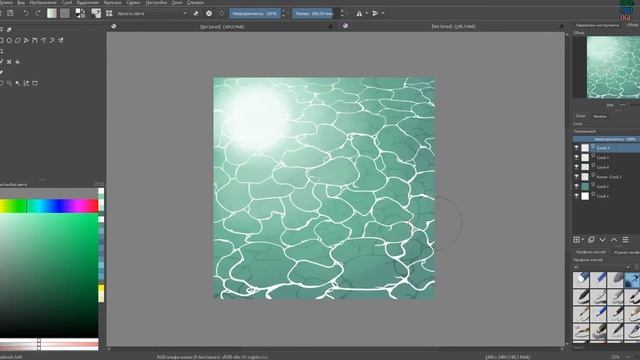Select the highlighted airbrush preset
The width and height of the screenshot is (640, 360).
coord(632,280)
